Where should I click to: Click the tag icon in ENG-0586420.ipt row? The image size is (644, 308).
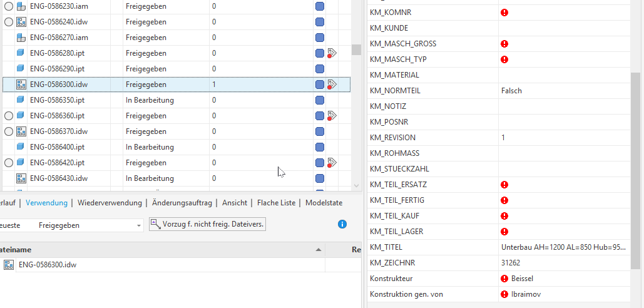332,163
